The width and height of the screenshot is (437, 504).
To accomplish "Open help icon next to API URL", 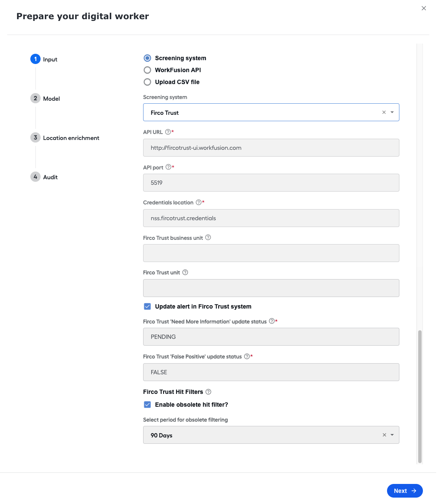I will [167, 132].
